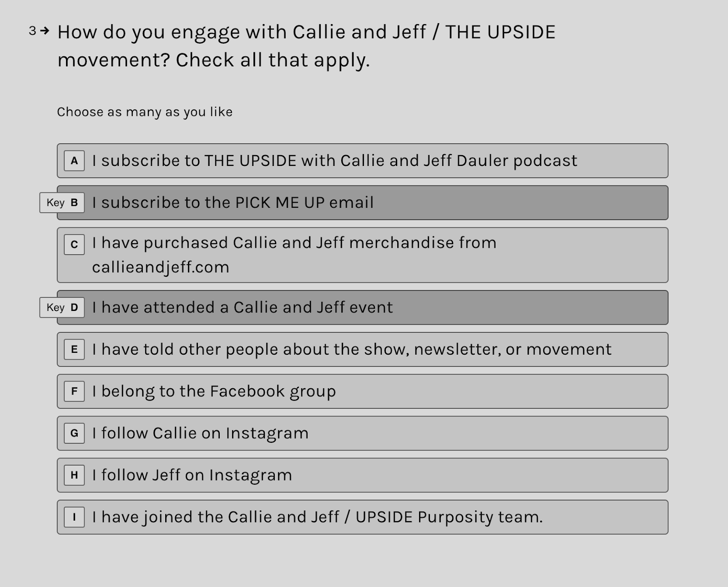
Task: Tick the follow Jeff on Instagram option
Action: [x=362, y=475]
